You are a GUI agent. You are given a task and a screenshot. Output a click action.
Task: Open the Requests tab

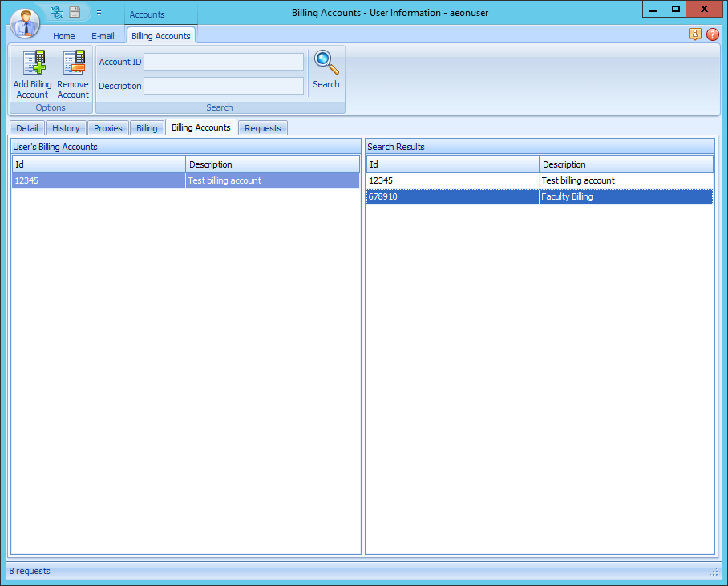click(x=262, y=127)
